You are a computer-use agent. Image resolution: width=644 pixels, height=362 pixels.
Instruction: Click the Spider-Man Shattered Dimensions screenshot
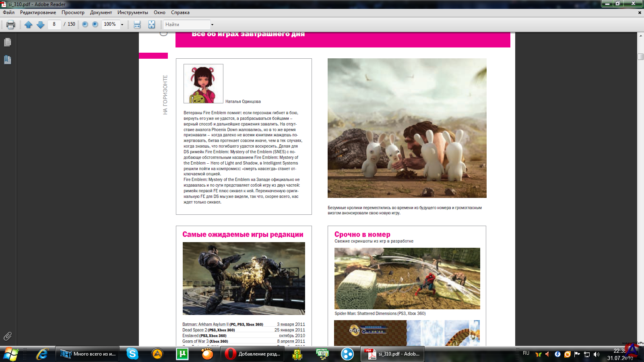pos(407,278)
